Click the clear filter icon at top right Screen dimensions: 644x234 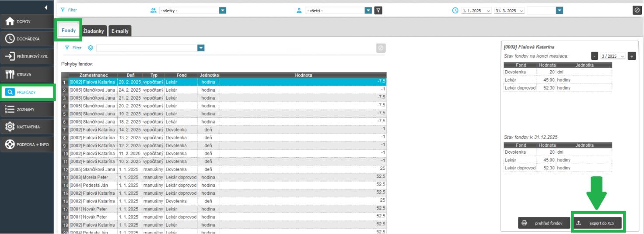[637, 10]
